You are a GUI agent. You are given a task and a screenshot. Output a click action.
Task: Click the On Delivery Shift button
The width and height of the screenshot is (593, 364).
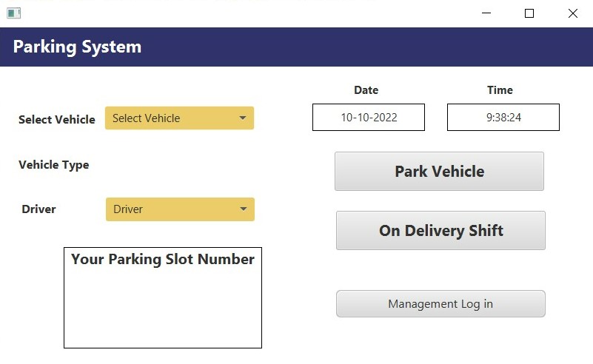tap(440, 231)
